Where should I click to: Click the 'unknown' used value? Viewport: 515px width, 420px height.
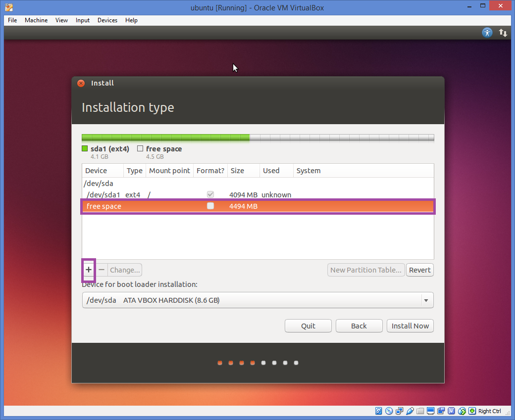pyautogui.click(x=276, y=194)
